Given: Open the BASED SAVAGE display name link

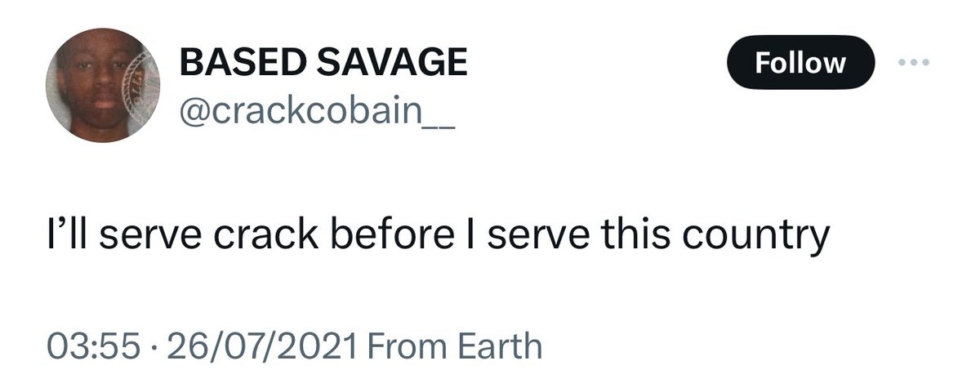Looking at the screenshot, I should click(323, 64).
